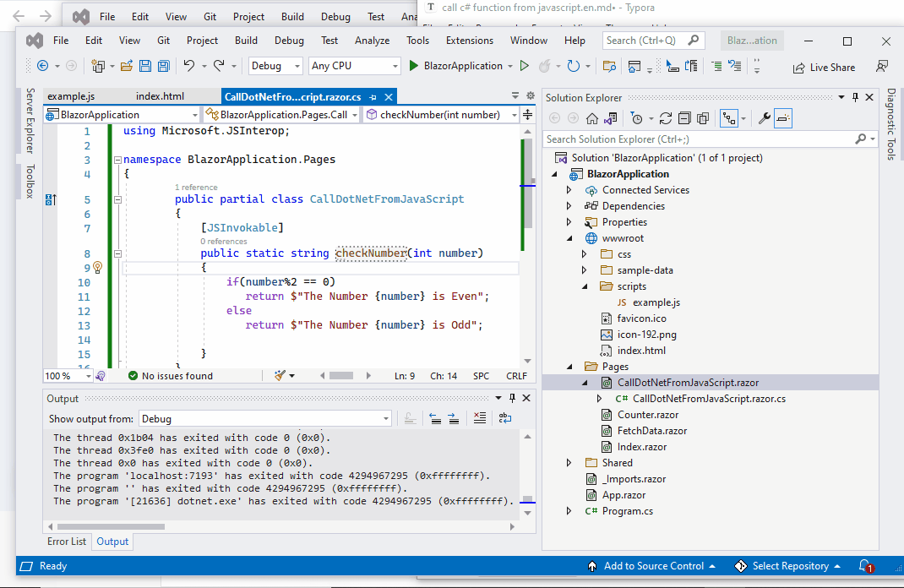
Task: Click the Save All toolbar icon
Action: pyautogui.click(x=161, y=66)
